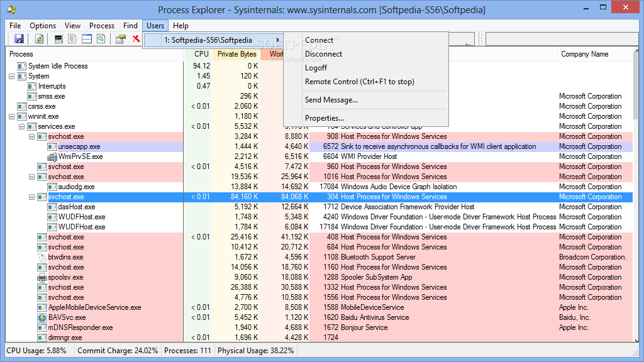Image resolution: width=644 pixels, height=362 pixels.
Task: Choose Send Message... from the submenu
Action: pyautogui.click(x=331, y=100)
